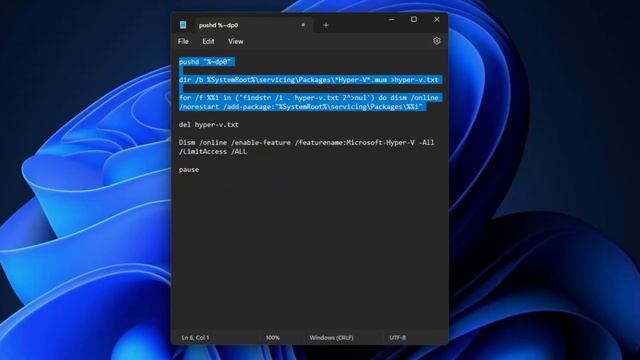Open the Edit menu
Viewport: 640px width, 360px height.
coord(208,41)
